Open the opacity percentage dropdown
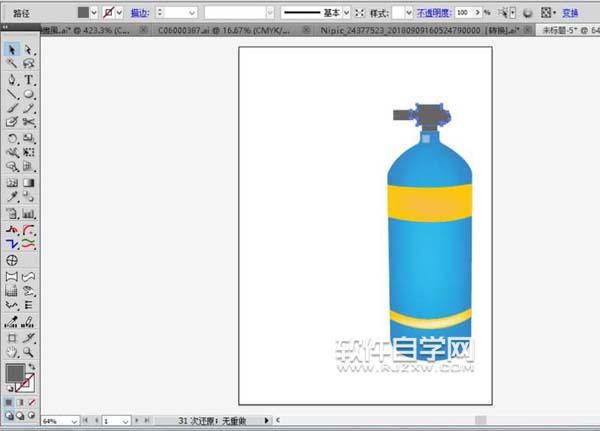The image size is (600, 431). coord(487,13)
